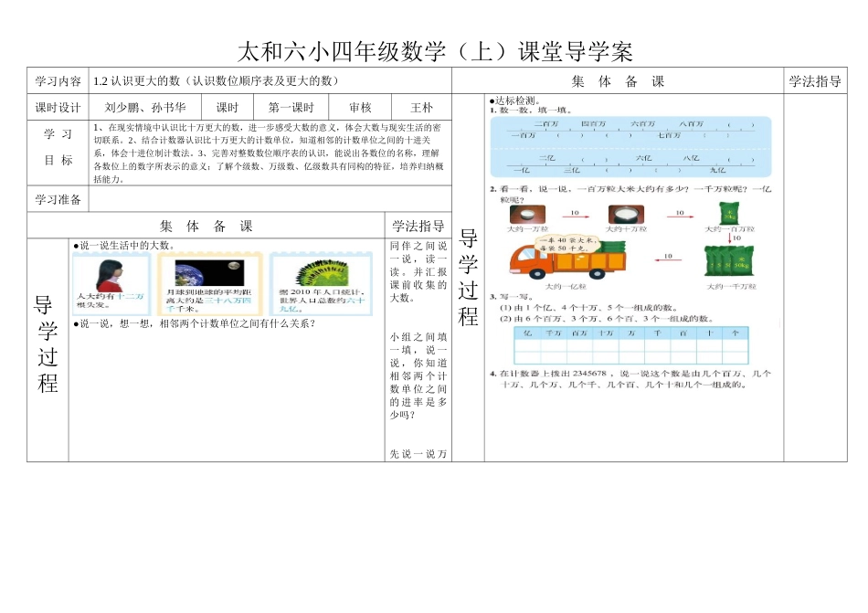Click the truck speech bubble text

(567, 244)
